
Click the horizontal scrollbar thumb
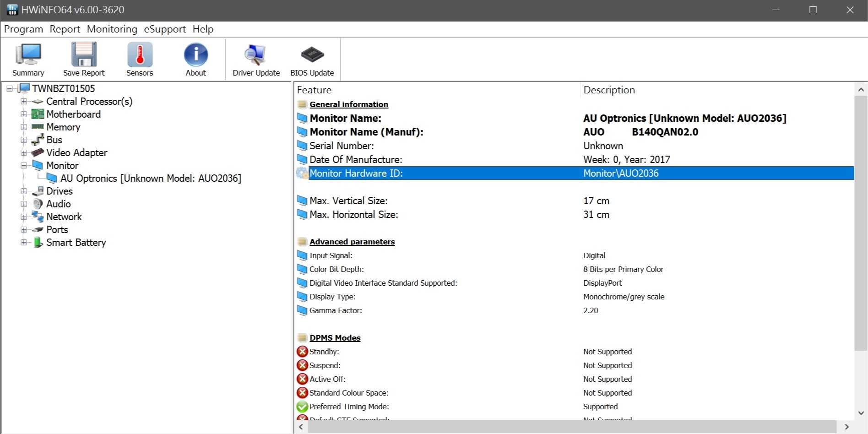click(572, 427)
